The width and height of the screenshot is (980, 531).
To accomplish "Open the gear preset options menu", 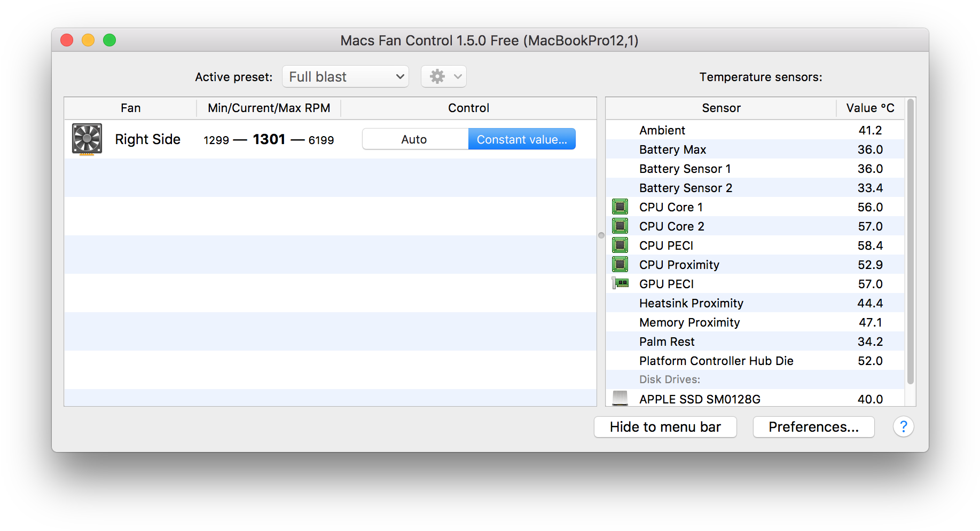I will [x=444, y=77].
